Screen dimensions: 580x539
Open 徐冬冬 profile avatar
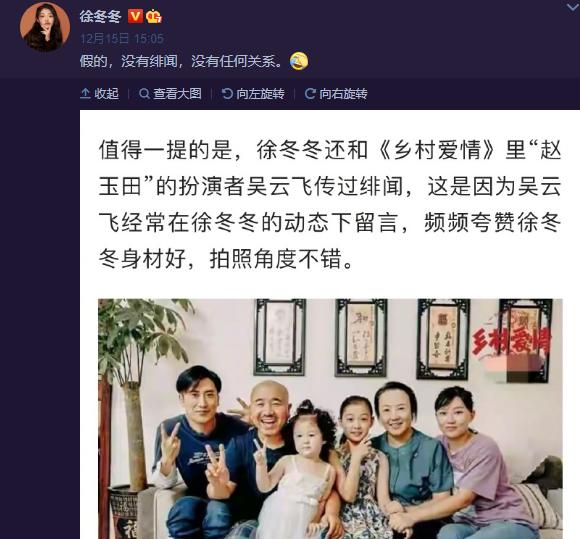coord(45,27)
